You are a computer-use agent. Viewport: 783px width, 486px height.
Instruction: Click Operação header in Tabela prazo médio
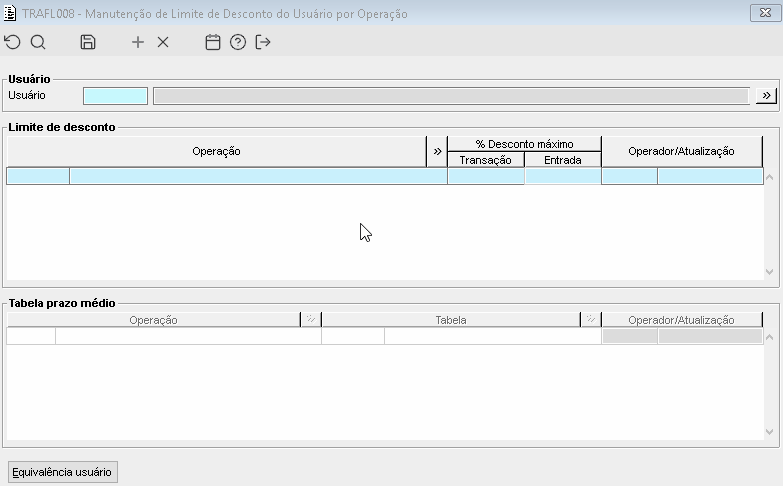153,320
